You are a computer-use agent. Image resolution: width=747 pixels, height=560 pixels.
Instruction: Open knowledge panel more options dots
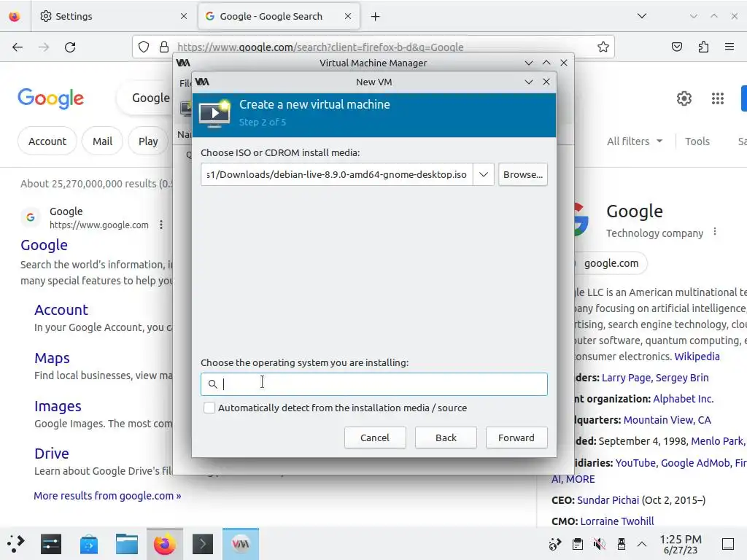point(715,232)
